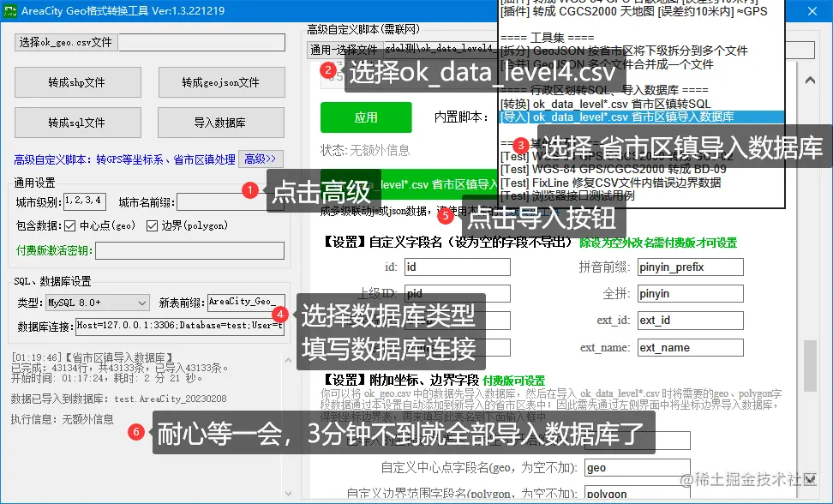Click the 转成shp文件 button
The height and width of the screenshot is (504, 833).
pos(77,82)
